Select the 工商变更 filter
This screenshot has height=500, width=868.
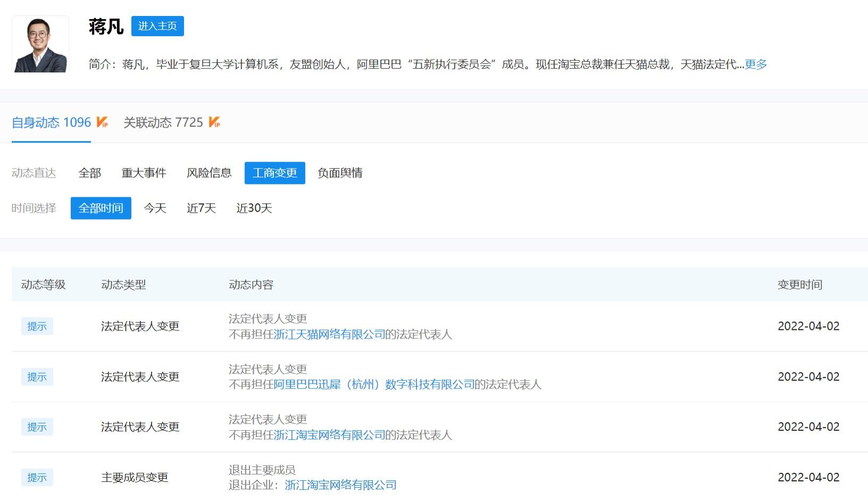pyautogui.click(x=275, y=173)
